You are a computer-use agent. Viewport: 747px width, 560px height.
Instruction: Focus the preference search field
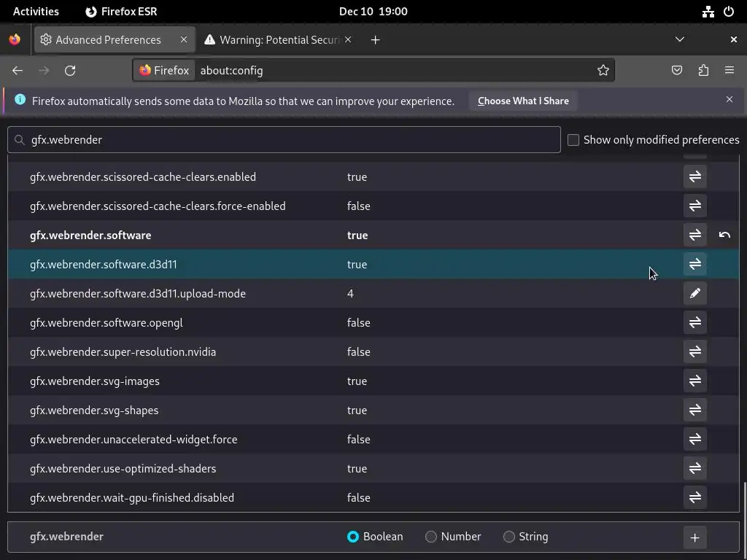coord(292,140)
